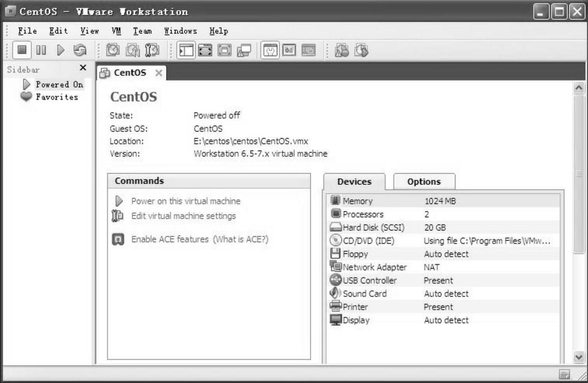Click the large 'CentOS' heading in the summary
Image resolution: width=588 pixels, height=383 pixels.
coord(133,97)
